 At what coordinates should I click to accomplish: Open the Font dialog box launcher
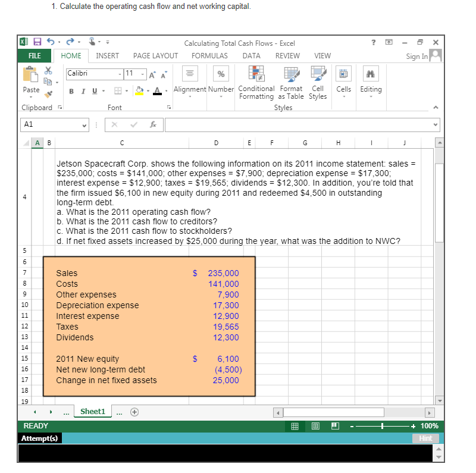(169, 106)
